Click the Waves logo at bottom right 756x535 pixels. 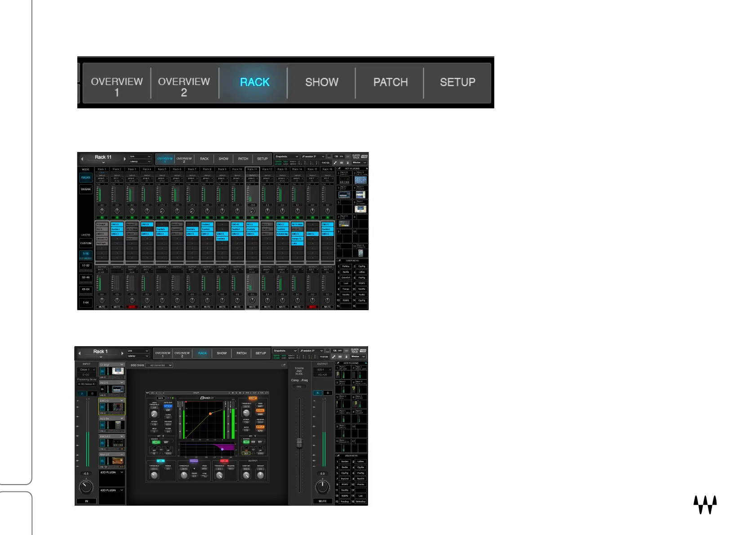[x=705, y=505]
